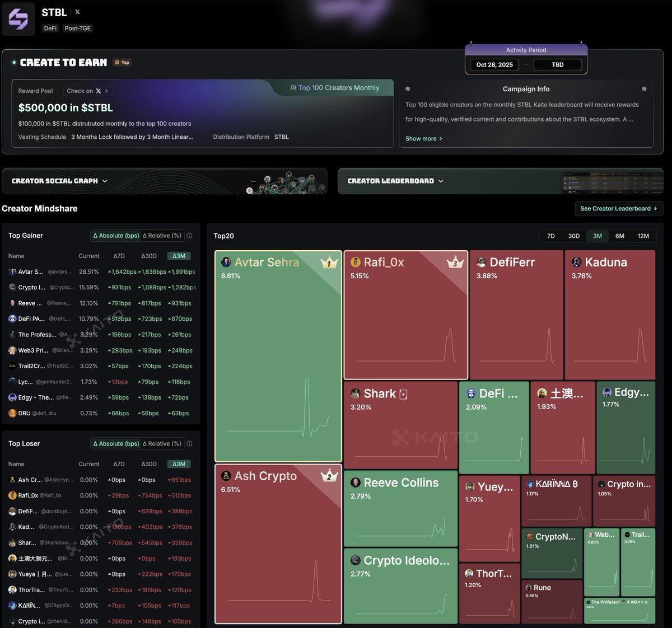672x628 pixels.
Task: Click Web3 Pri... avatar in Top Gainer list
Action: click(x=12, y=350)
